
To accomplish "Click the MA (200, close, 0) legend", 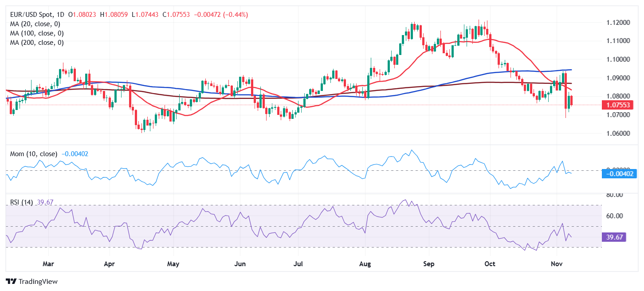I will [36, 43].
